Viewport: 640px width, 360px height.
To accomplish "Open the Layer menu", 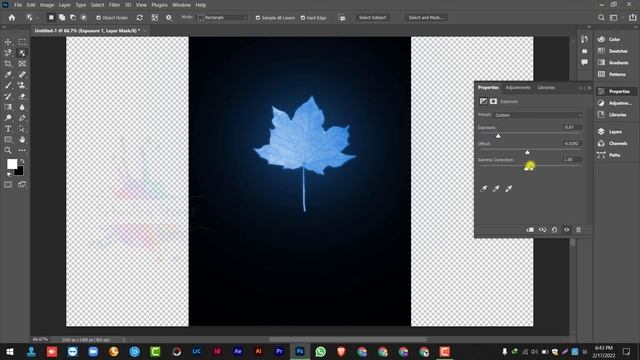I will click(x=64, y=5).
